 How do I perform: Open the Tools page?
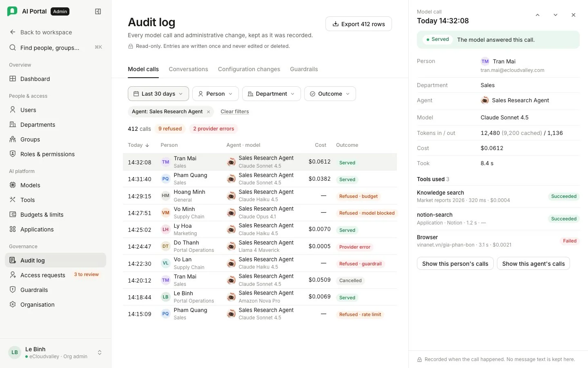[56, 200]
